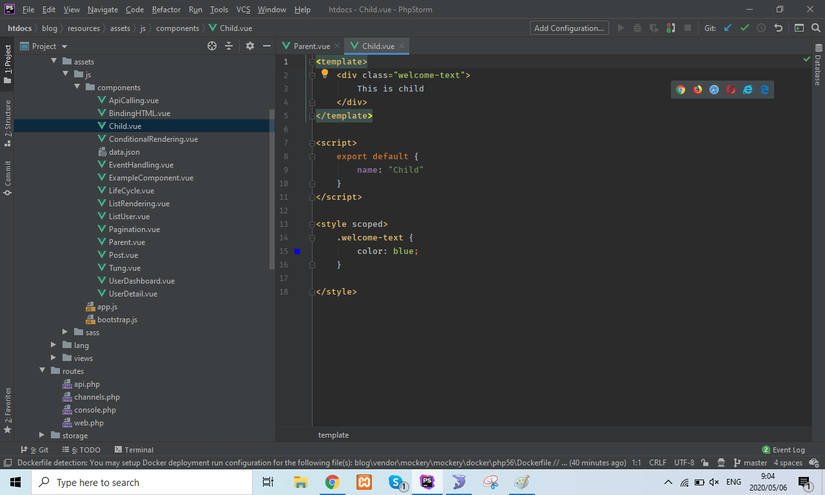Collapse the js folder

[x=65, y=74]
